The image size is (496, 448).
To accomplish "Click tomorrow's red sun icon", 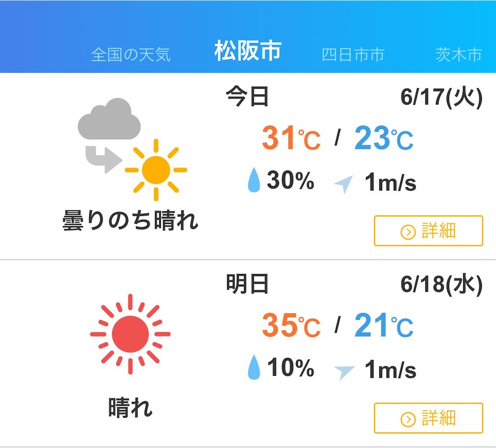I will (x=130, y=334).
